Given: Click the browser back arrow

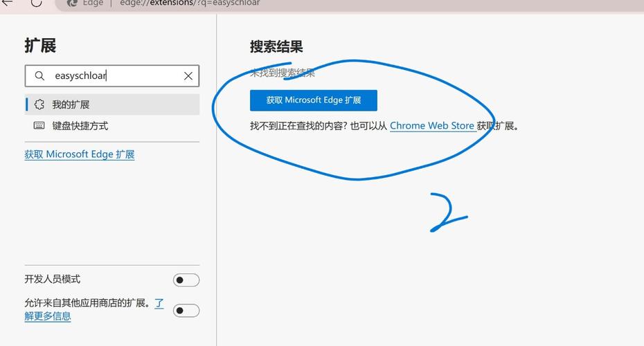Looking at the screenshot, I should (8, 3).
